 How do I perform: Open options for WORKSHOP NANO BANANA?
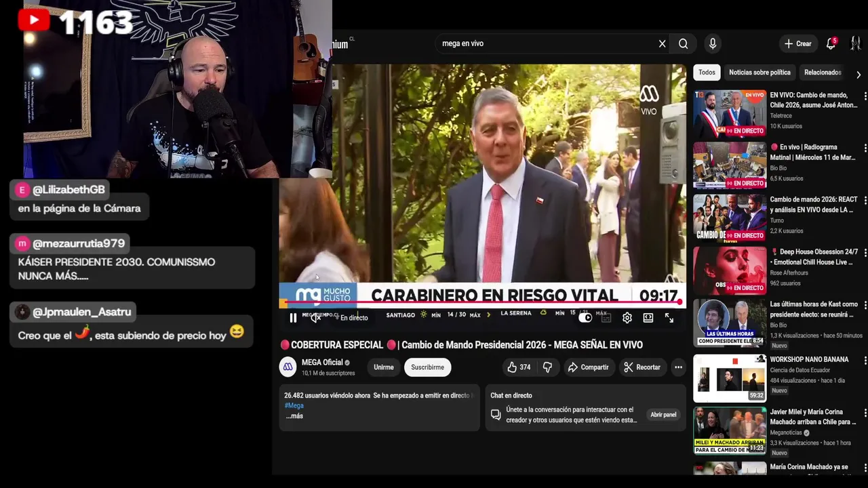tap(865, 361)
